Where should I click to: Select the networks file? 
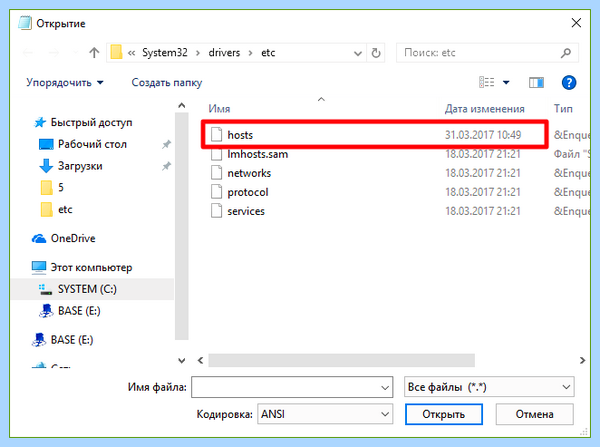[x=249, y=173]
